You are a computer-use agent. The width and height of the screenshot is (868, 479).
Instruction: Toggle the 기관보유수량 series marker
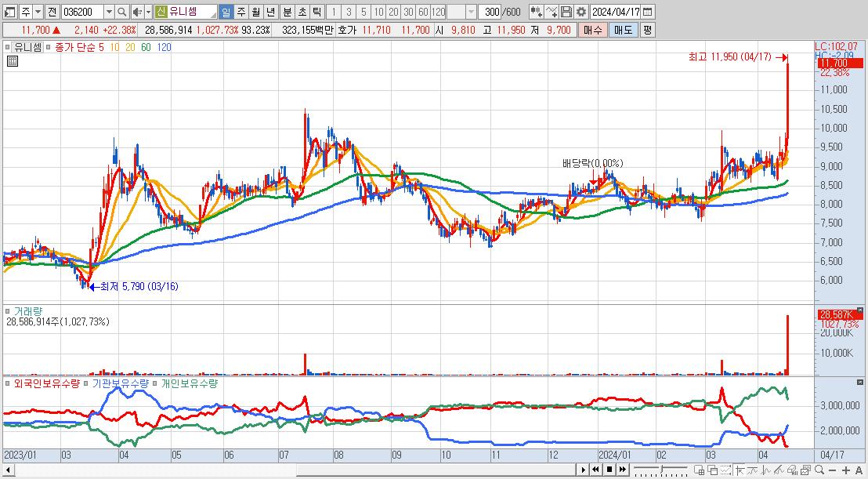pos(86,384)
